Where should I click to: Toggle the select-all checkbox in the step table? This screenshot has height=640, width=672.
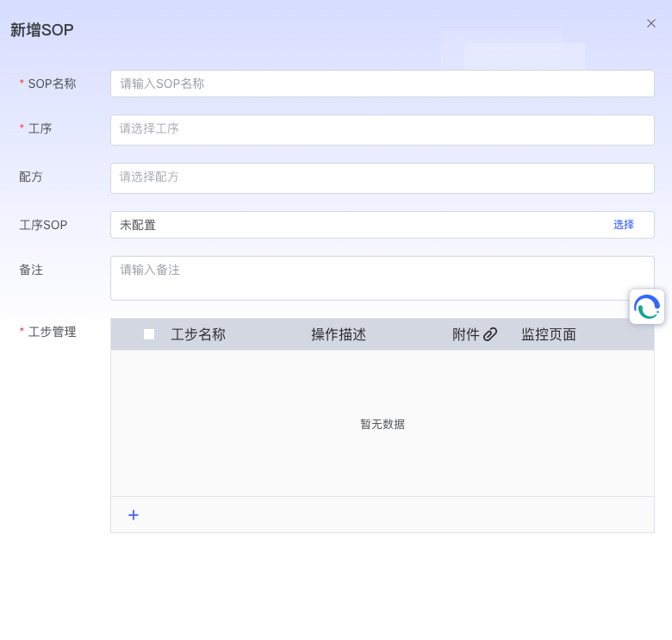coord(149,334)
